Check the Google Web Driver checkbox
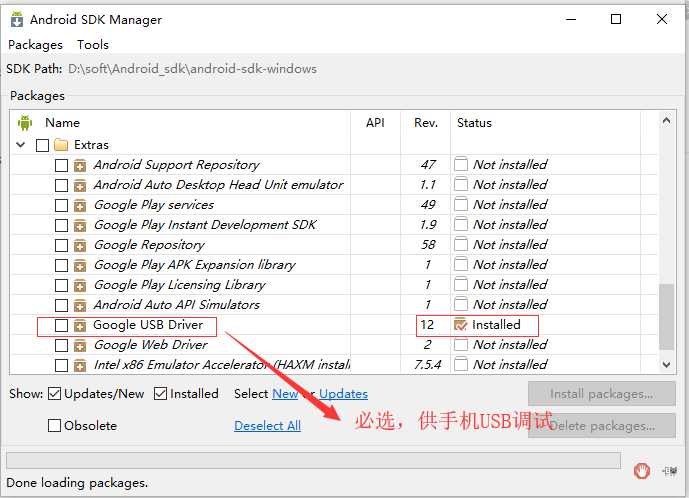This screenshot has width=689, height=498. [62, 345]
